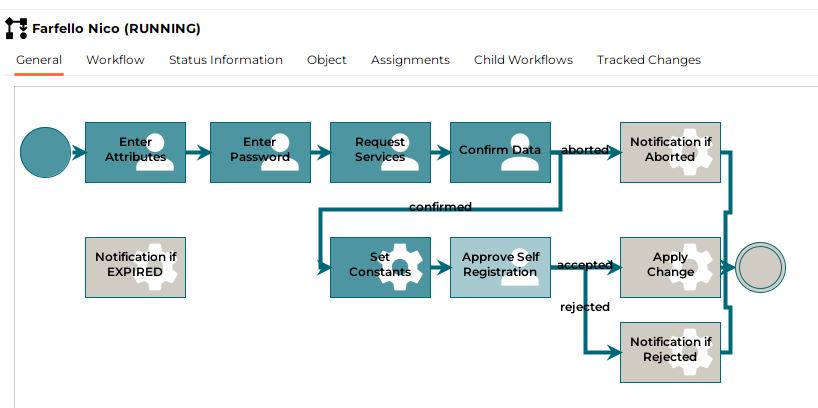Select the Approve Self Registration activity
This screenshot has height=408, width=818.
click(500, 268)
